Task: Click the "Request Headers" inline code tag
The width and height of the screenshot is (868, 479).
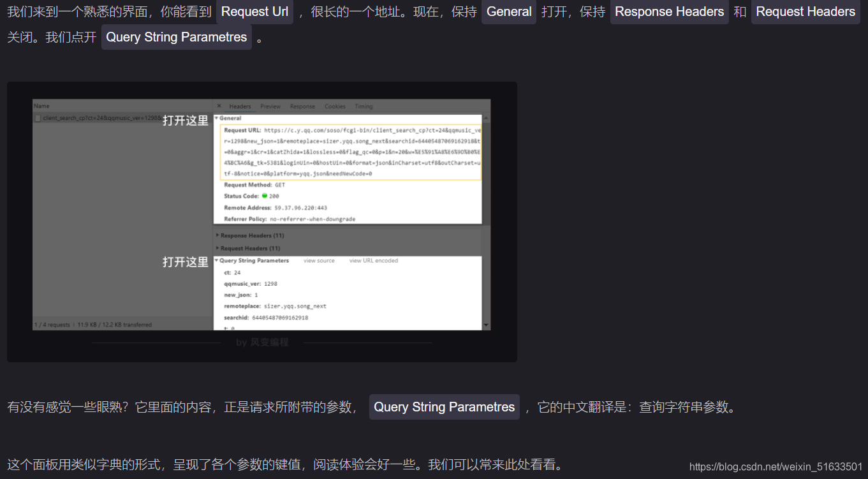Action: click(x=805, y=11)
